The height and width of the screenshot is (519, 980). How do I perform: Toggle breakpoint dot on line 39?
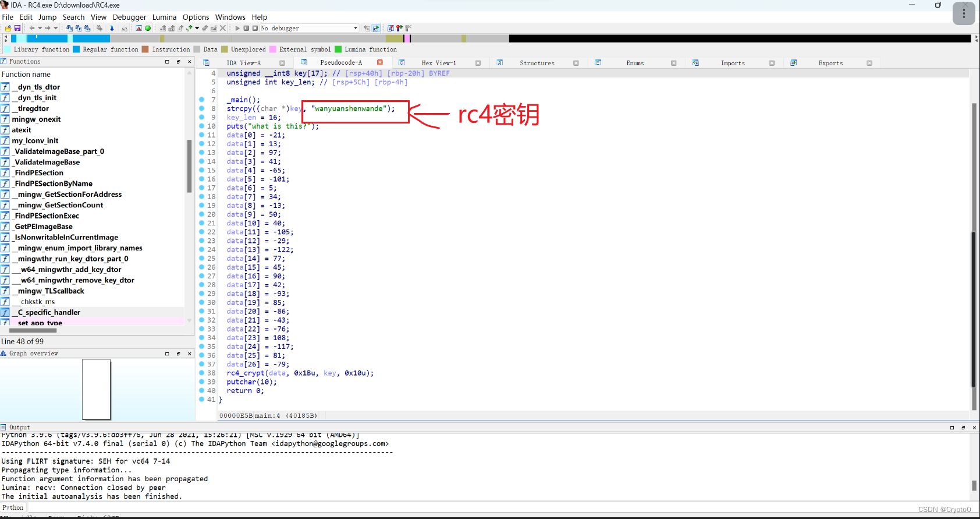click(202, 382)
